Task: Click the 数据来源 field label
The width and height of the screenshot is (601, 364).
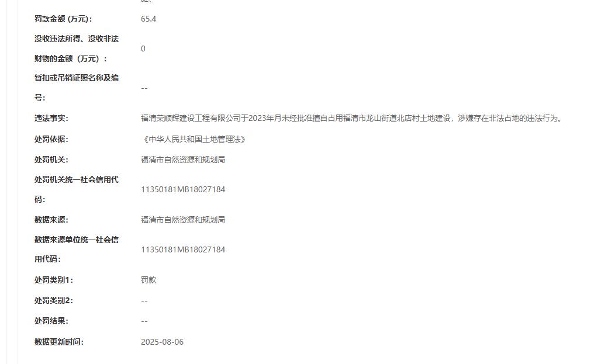Action: (x=51, y=220)
